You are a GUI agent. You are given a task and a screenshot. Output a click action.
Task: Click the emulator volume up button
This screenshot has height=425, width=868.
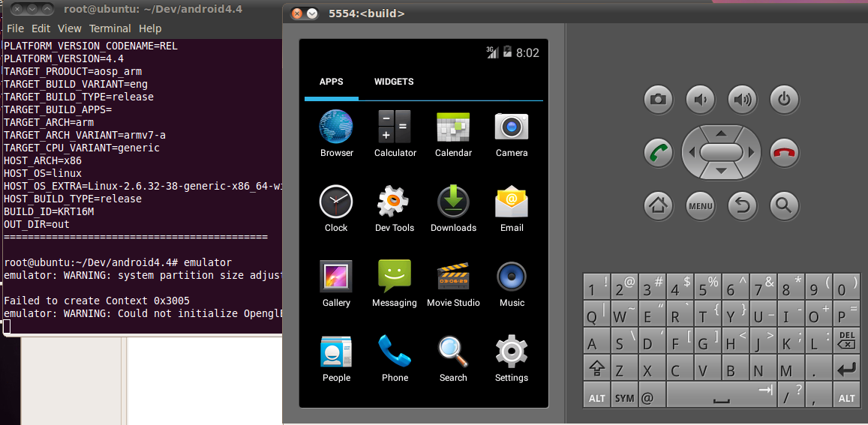click(x=743, y=100)
